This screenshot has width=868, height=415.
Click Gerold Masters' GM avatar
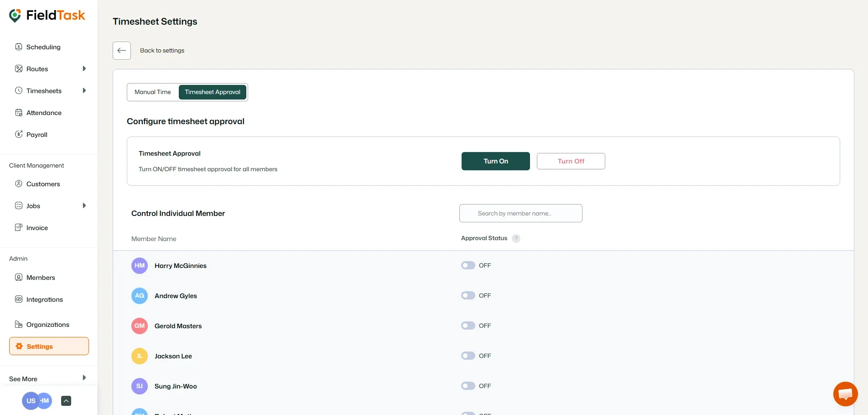[140, 326]
